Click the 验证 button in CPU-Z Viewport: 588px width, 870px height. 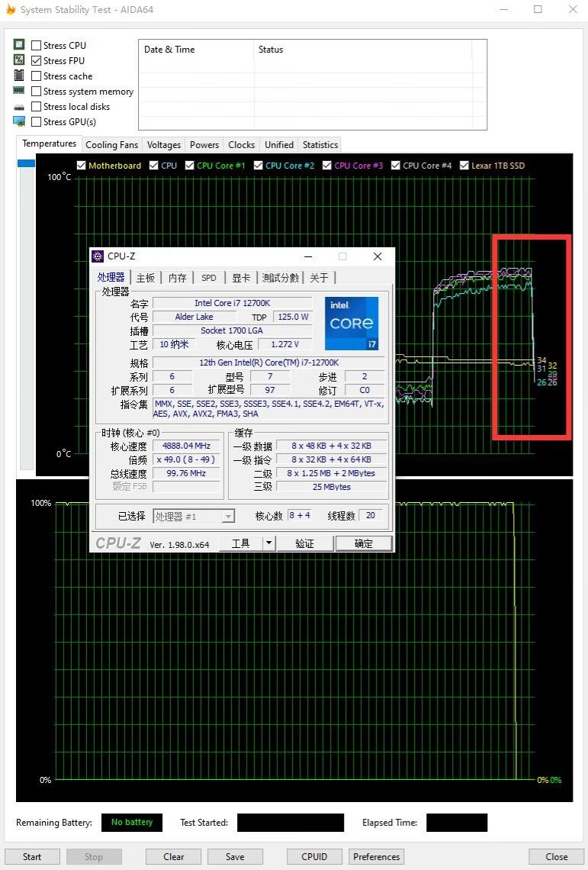(x=304, y=543)
